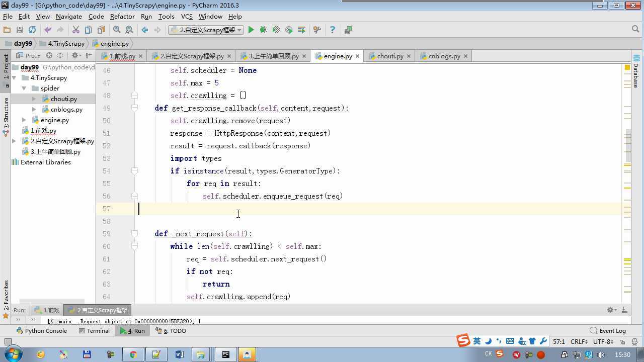Image resolution: width=644 pixels, height=362 pixels.
Task: Open the Refactor menu
Action: click(x=122, y=16)
